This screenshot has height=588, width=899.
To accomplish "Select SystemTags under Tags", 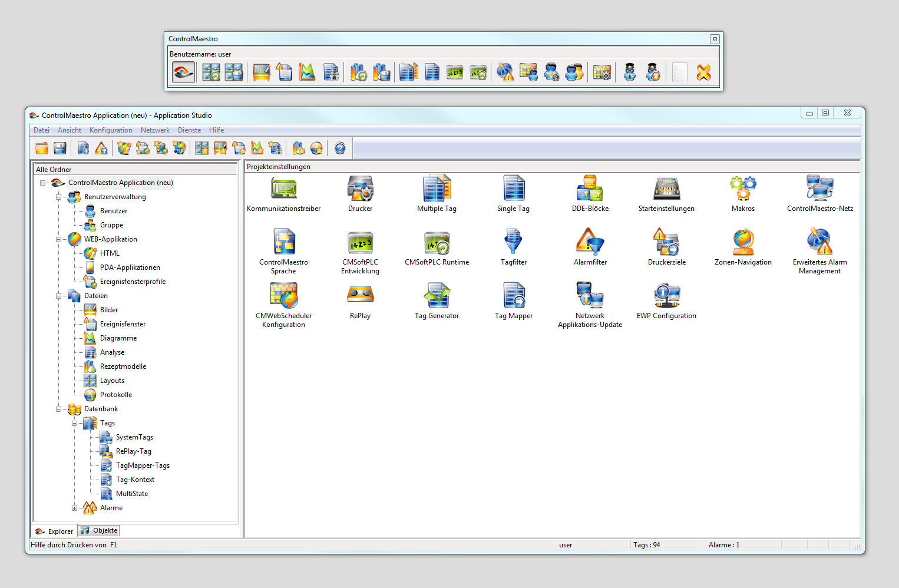I will tap(134, 437).
